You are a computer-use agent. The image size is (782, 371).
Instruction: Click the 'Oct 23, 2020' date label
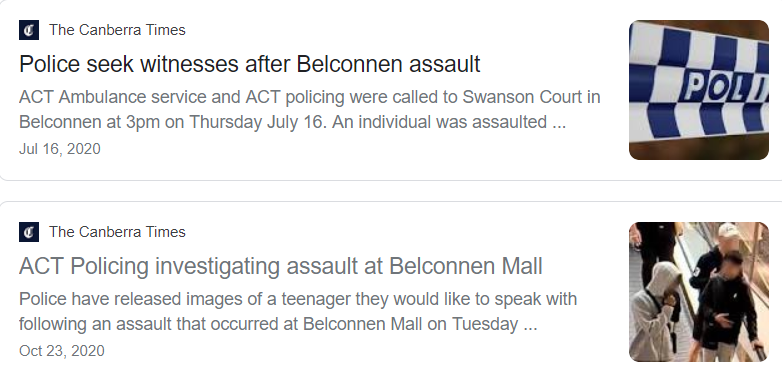click(62, 351)
